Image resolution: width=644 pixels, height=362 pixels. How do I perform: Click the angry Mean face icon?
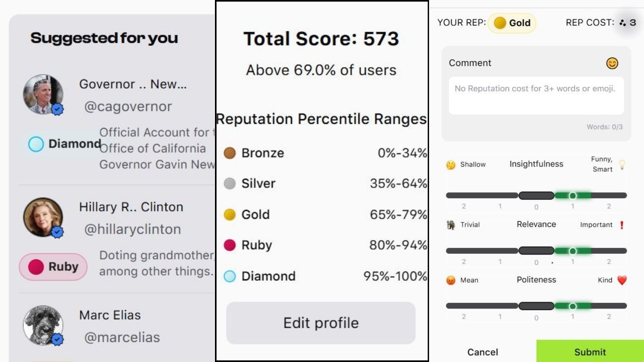[451, 280]
